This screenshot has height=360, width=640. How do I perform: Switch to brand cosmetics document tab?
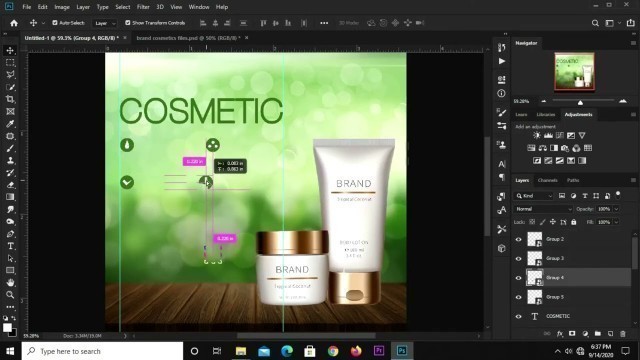point(188,38)
